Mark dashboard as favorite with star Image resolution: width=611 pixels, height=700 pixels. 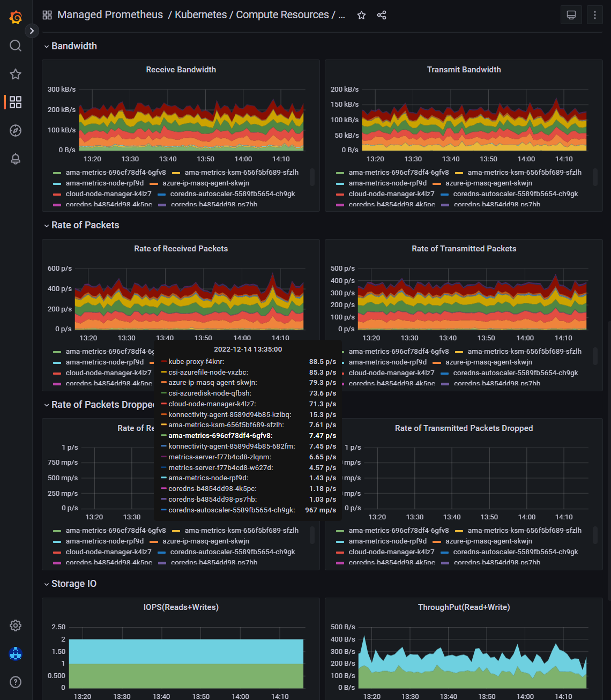pos(361,15)
